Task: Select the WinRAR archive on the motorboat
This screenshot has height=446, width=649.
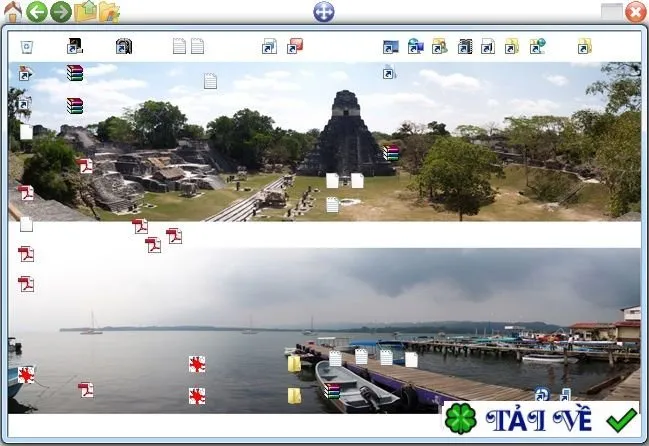Action: coord(332,391)
